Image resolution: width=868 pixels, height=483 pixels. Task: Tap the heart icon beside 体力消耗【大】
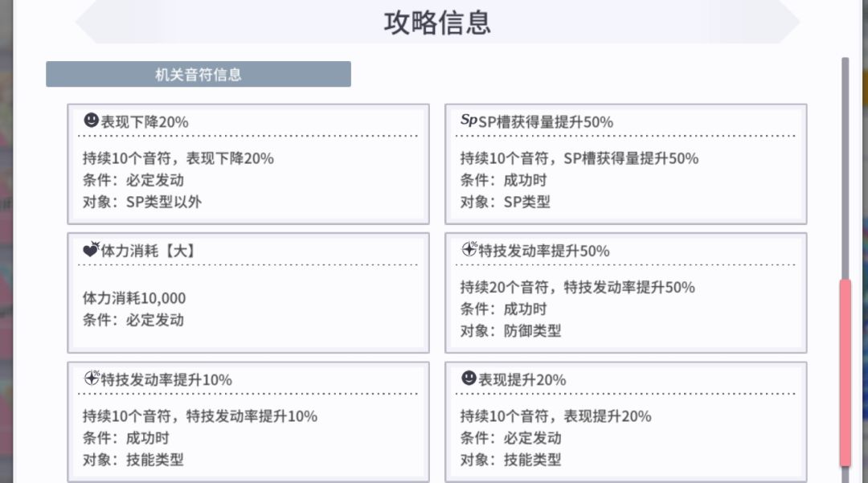91,250
